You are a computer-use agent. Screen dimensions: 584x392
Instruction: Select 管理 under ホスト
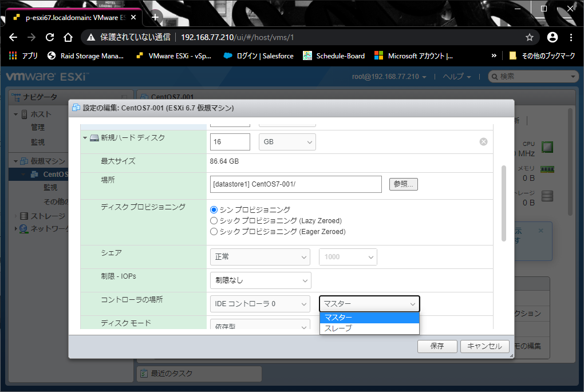pos(38,127)
